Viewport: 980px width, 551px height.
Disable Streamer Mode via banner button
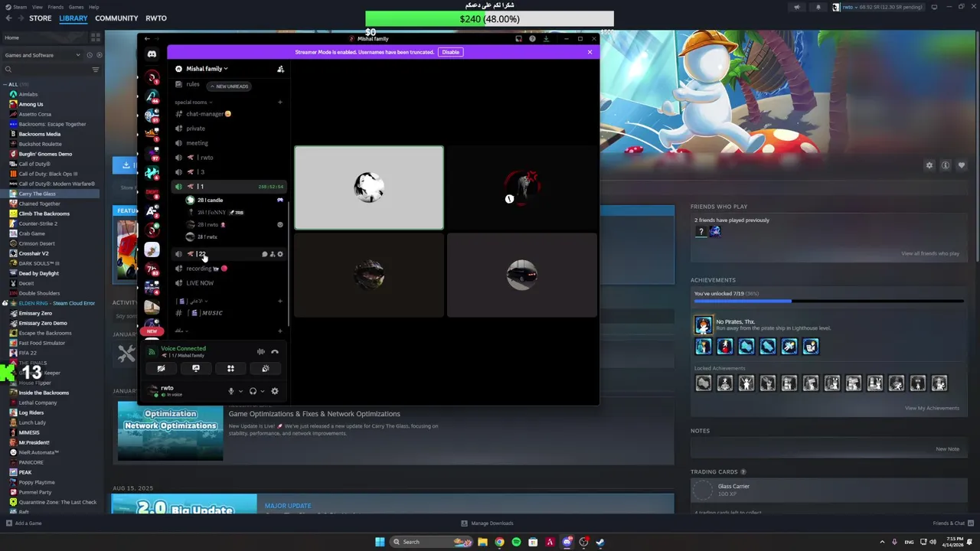450,52
